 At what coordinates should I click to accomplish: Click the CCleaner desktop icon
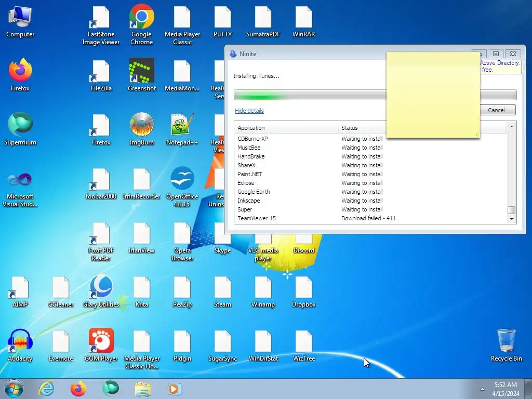[x=61, y=292]
